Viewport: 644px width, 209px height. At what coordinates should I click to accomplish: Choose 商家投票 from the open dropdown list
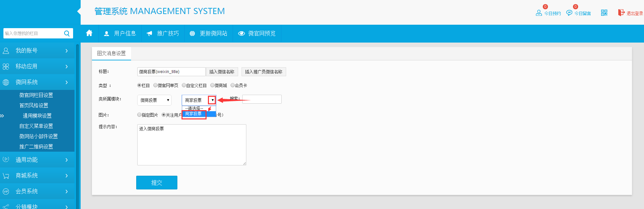[x=194, y=114]
